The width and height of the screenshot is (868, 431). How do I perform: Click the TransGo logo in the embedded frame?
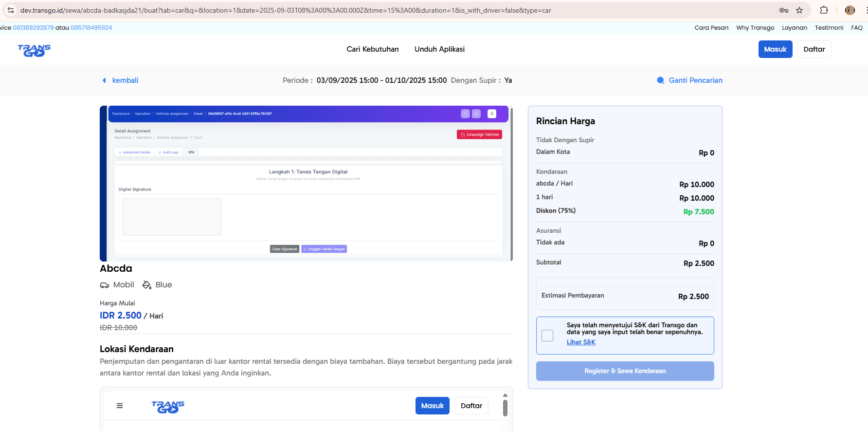[x=168, y=406]
